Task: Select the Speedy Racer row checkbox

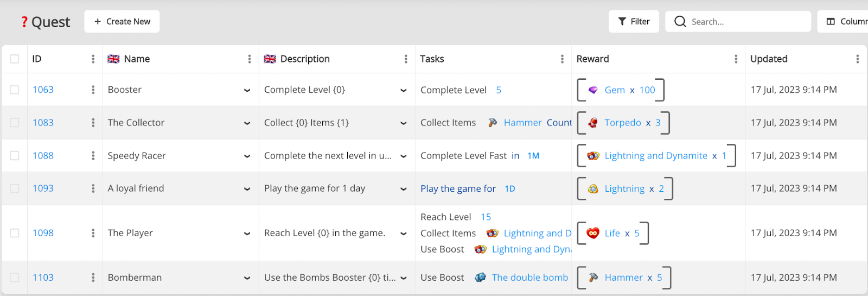Action: click(x=15, y=156)
